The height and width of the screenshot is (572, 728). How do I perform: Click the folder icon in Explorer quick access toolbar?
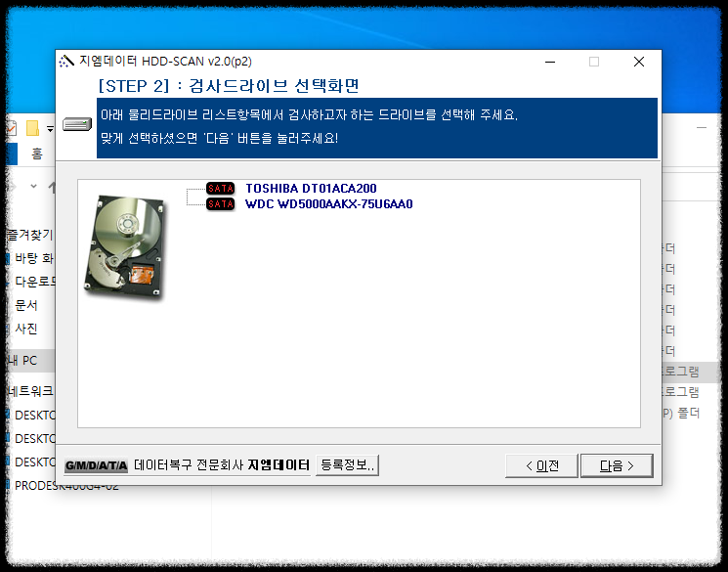[32, 128]
